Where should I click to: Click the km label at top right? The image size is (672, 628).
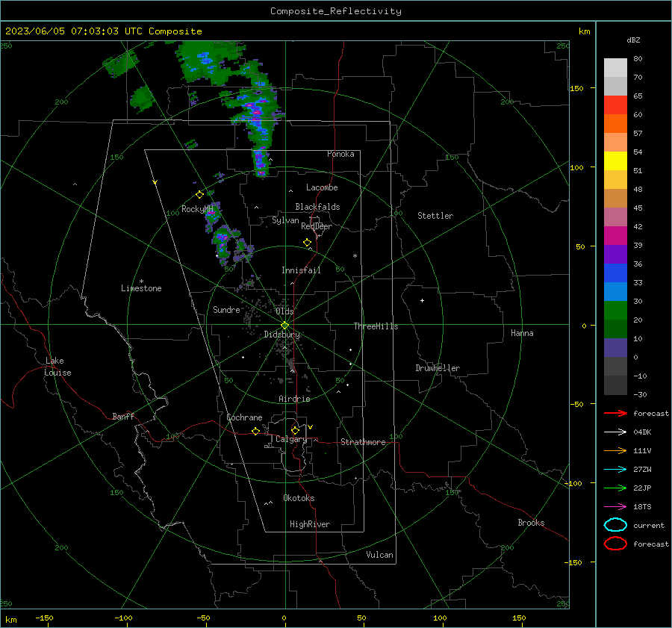(584, 31)
